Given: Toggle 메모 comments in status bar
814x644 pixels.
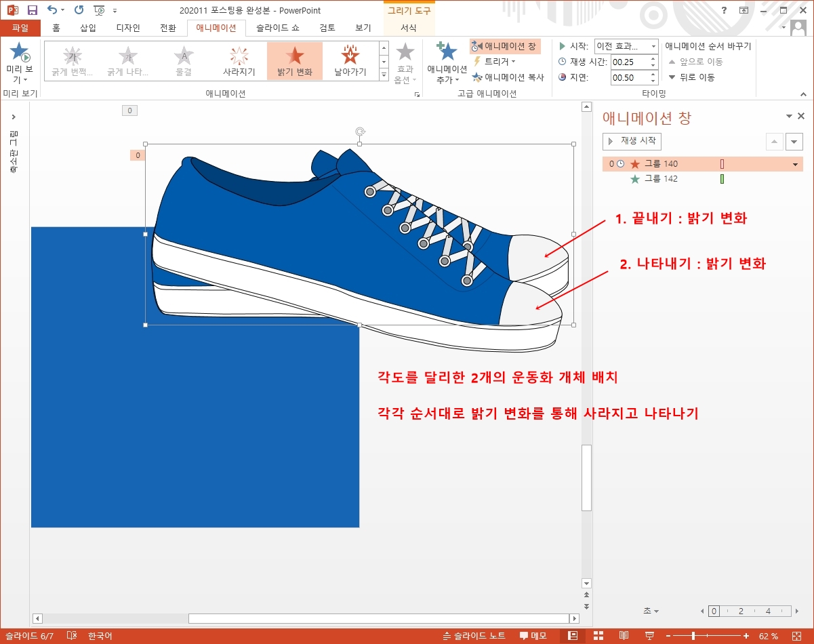Looking at the screenshot, I should (x=533, y=636).
